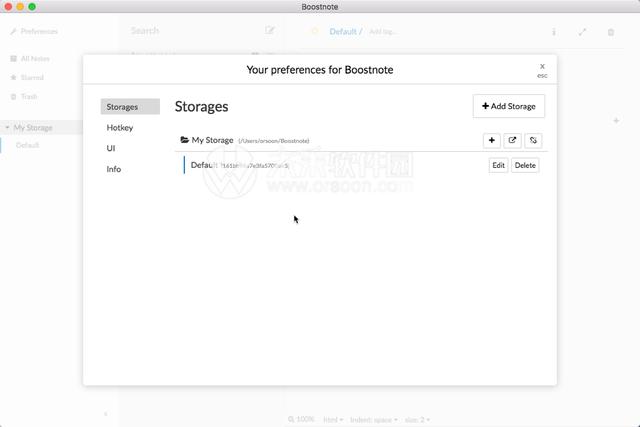
Task: Click the fullscreen expand arrows icon
Action: click(582, 32)
